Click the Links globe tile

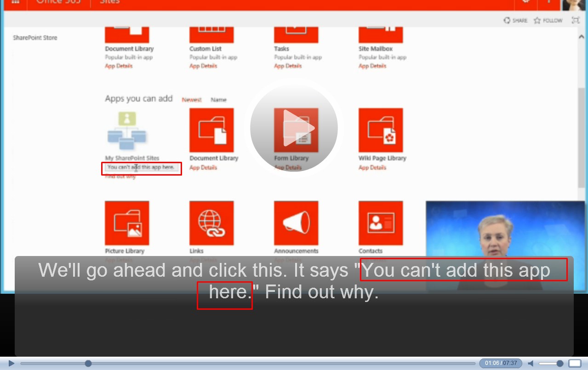[x=211, y=223]
